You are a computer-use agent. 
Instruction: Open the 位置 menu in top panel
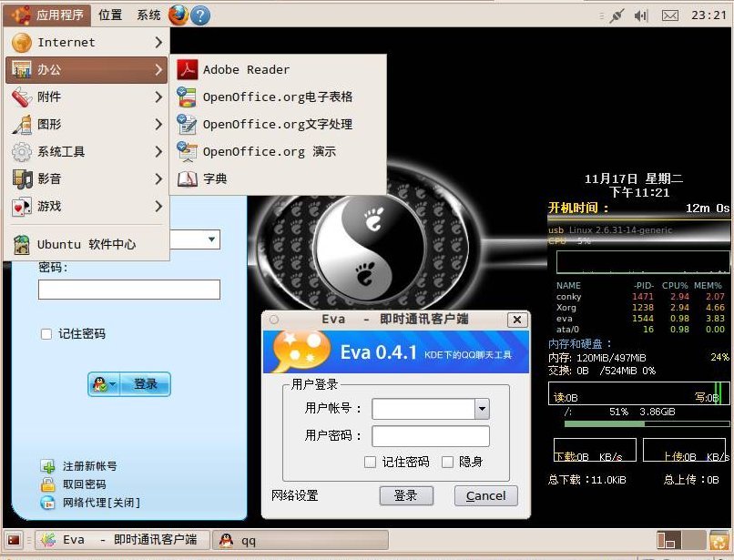coord(110,15)
